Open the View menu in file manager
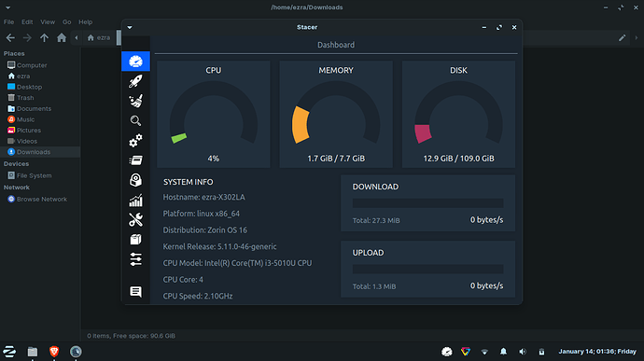644x361 pixels. 48,22
